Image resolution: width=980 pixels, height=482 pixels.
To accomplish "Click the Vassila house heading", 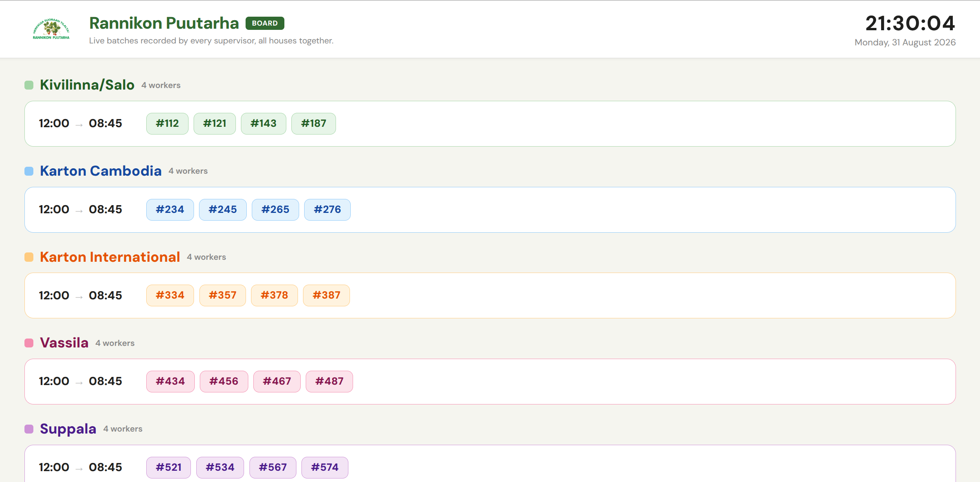I will pyautogui.click(x=64, y=343).
